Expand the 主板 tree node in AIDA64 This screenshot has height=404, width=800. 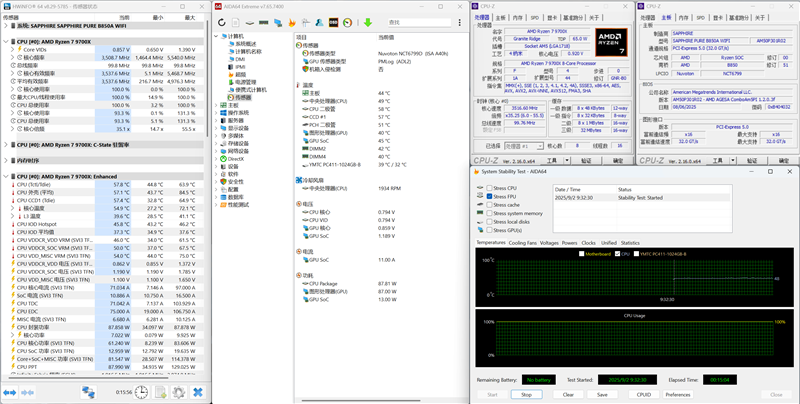pos(217,105)
